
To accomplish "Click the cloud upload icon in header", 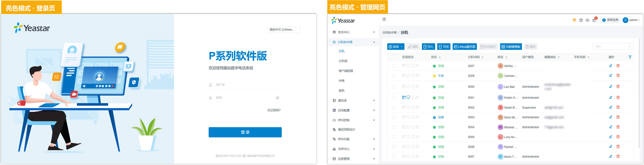I will tap(587, 20).
